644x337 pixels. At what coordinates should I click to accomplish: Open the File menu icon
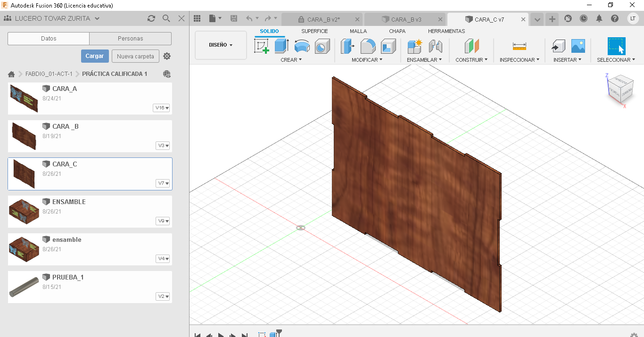(x=215, y=18)
